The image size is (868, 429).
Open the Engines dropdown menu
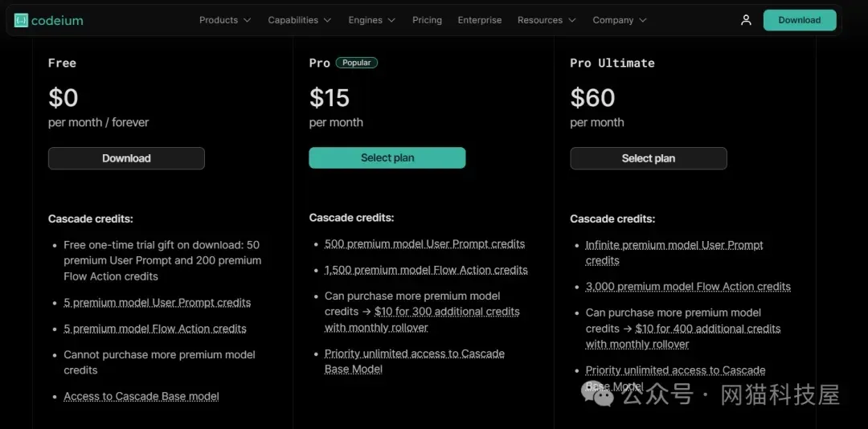(x=371, y=20)
